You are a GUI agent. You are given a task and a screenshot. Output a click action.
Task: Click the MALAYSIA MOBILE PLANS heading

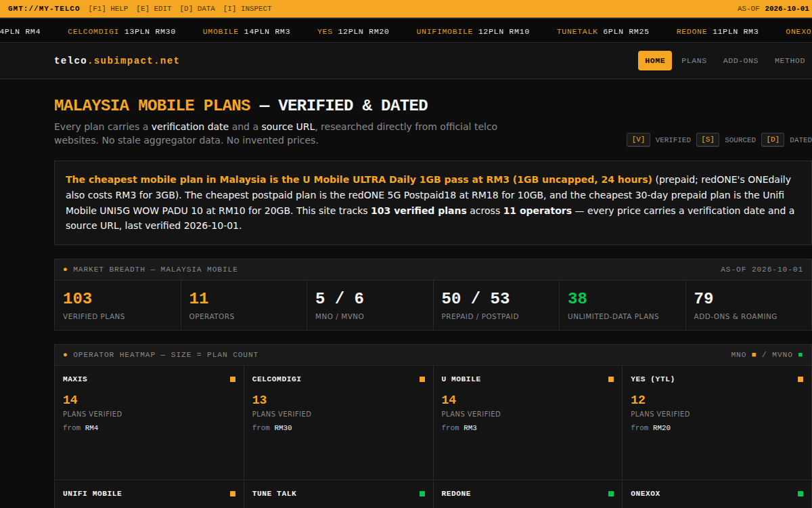[x=152, y=106]
